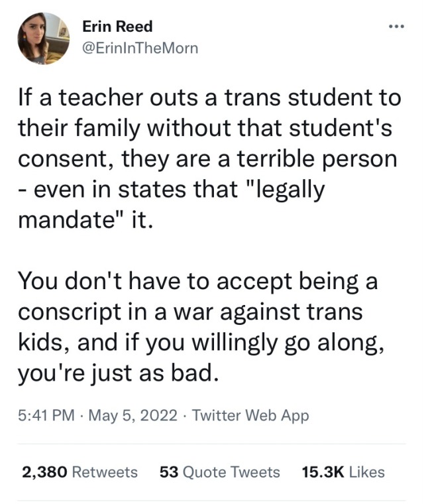The height and width of the screenshot is (504, 424).
Task: Visit the @ErinInTheMorn handle
Action: (140, 48)
